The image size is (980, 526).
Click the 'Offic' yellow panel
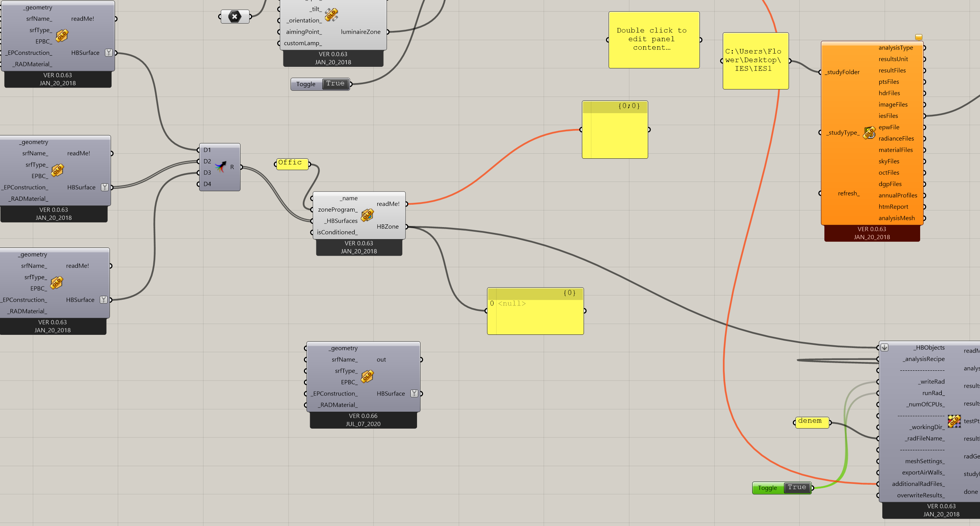pos(292,164)
